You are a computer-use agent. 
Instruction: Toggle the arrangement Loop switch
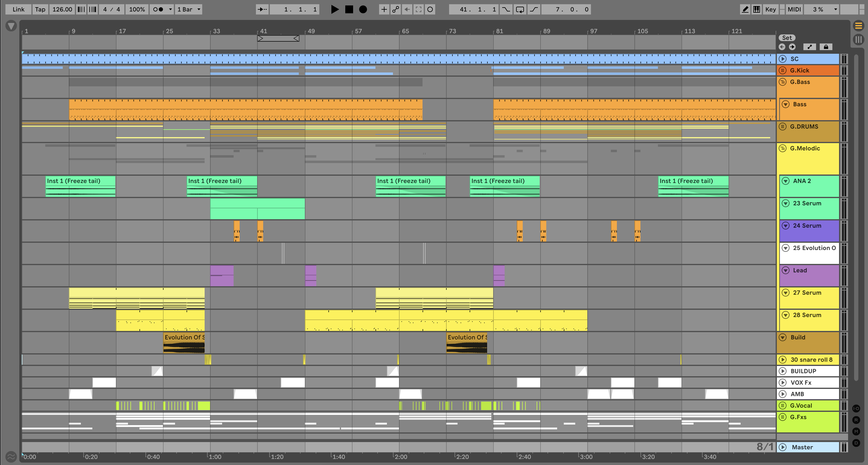520,9
